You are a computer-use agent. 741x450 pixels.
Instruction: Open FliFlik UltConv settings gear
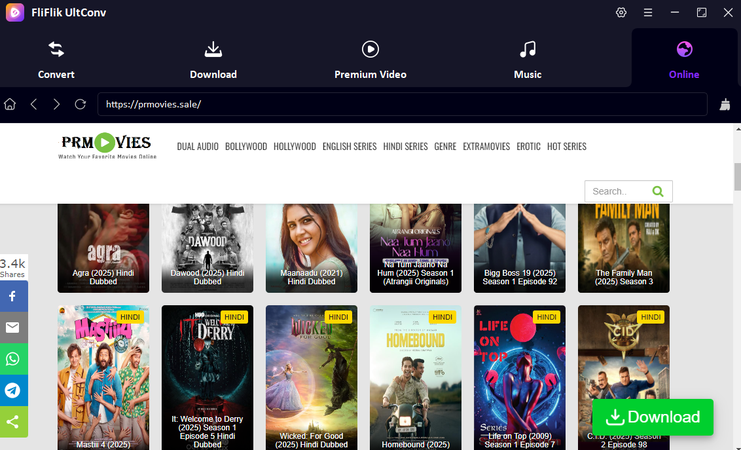tap(621, 13)
